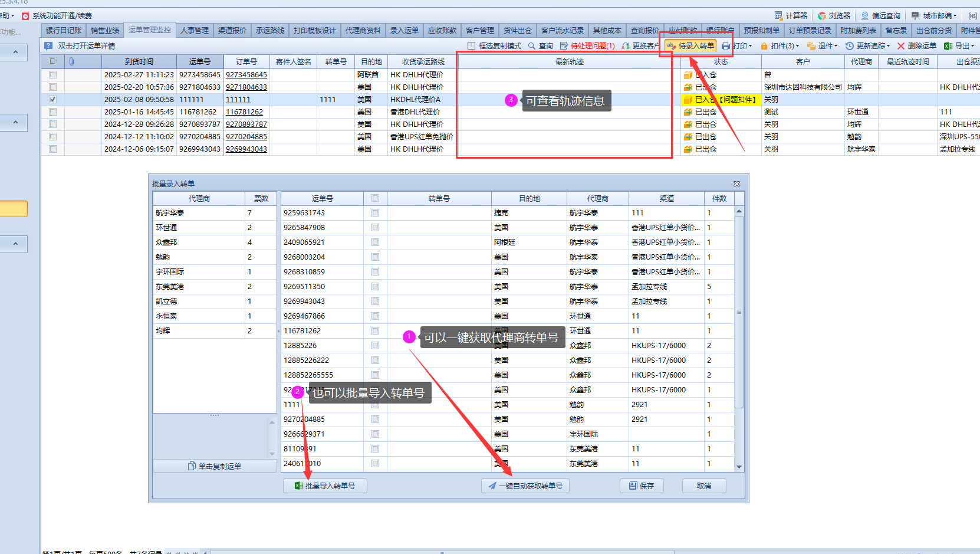This screenshot has width=980, height=554.
Task: Tick checkbox for waybill 9259631743 in dialog
Action: pos(376,213)
